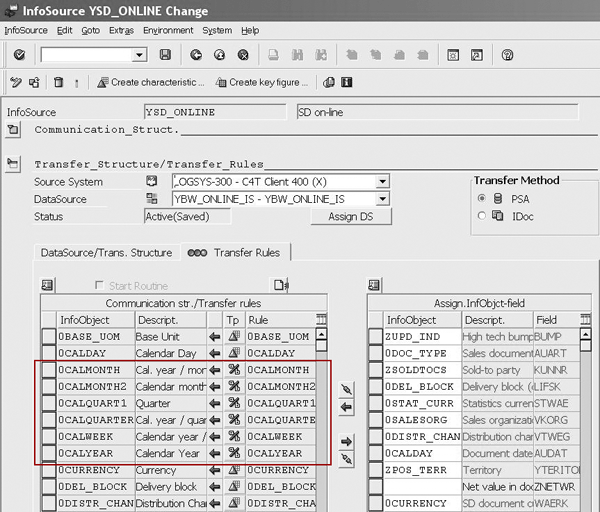This screenshot has height=512, width=600.
Task: Click the Create new session icon
Action: (453, 55)
